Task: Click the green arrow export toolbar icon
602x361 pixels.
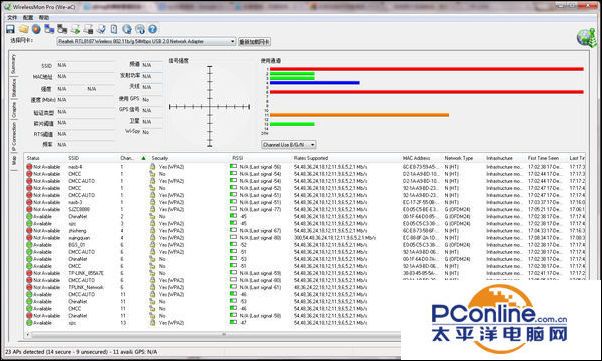Action: (75, 29)
